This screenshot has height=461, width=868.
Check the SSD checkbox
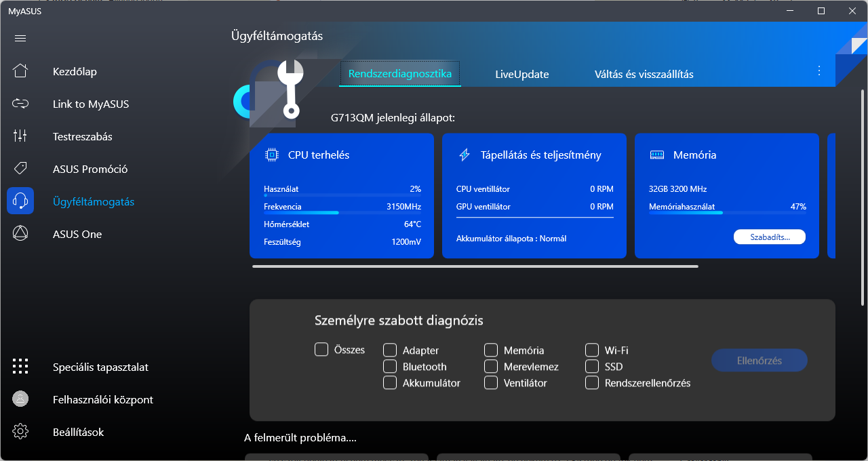[x=592, y=366]
